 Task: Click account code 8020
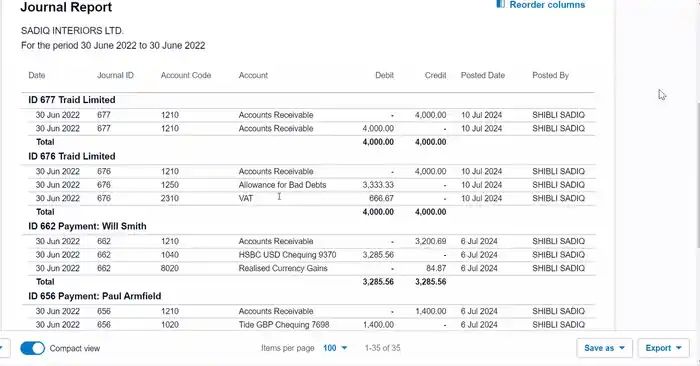tap(170, 268)
